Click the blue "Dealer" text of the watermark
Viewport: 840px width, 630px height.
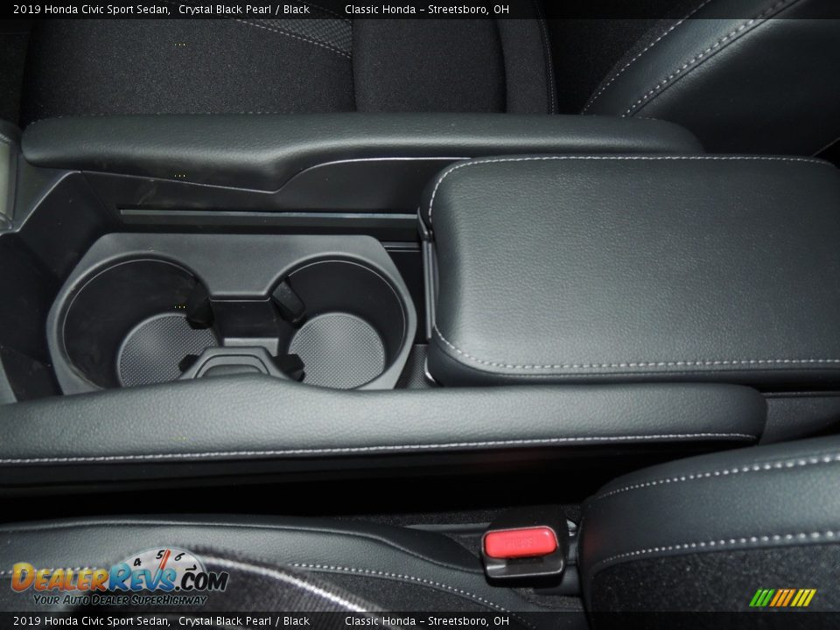61,577
